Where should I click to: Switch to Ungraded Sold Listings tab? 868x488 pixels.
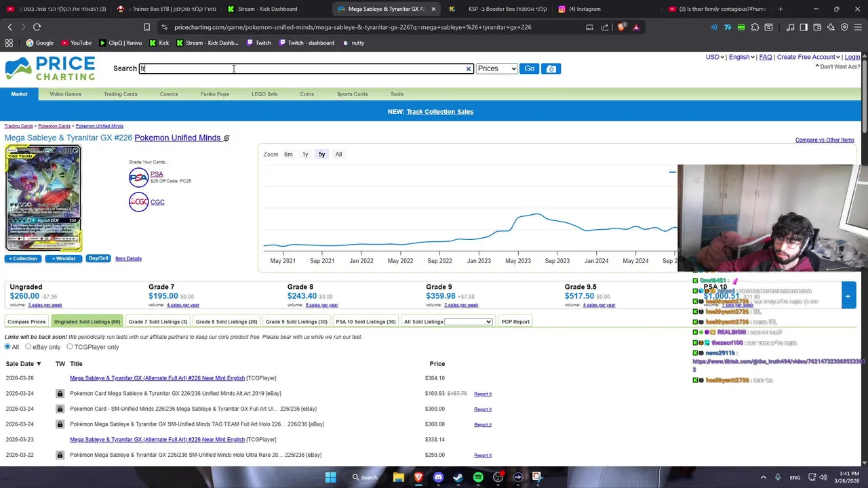pyautogui.click(x=87, y=322)
